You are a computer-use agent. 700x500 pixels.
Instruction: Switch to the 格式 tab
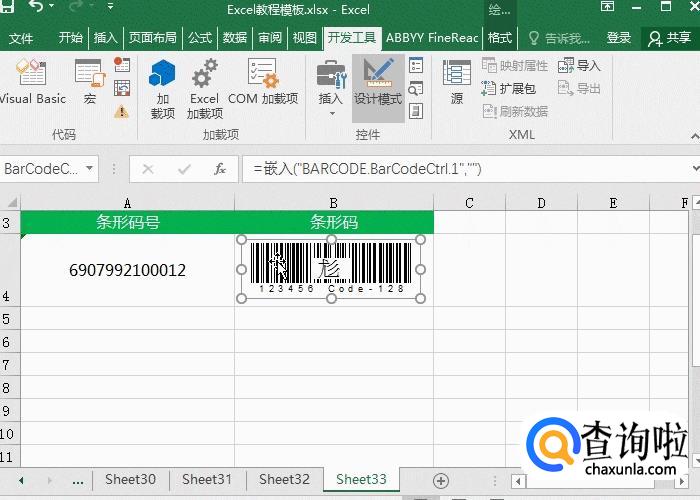[500, 38]
